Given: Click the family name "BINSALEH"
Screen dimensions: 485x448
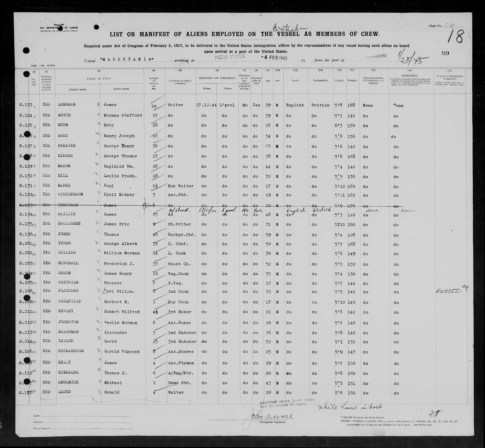Looking at the screenshot, I should 68,372.
